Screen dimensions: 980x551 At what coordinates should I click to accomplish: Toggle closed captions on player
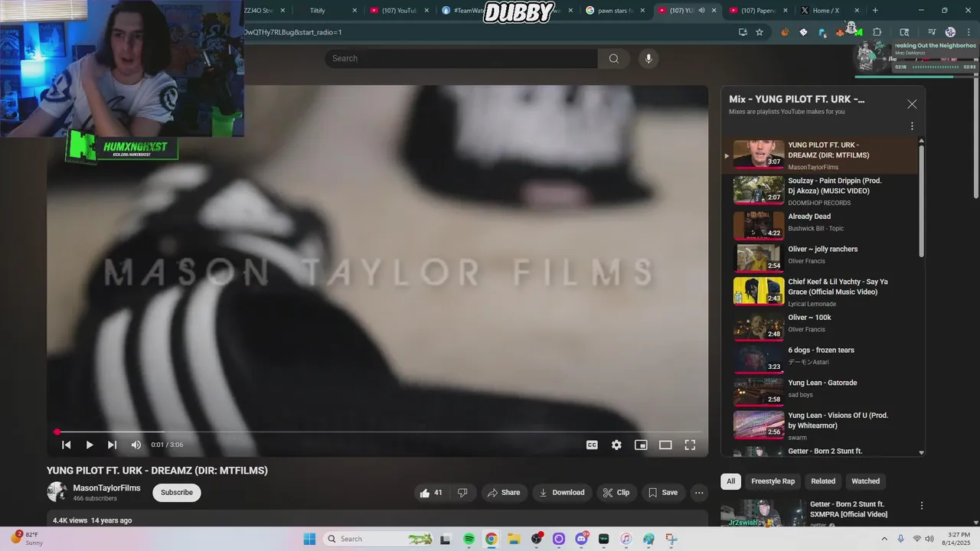tap(592, 445)
